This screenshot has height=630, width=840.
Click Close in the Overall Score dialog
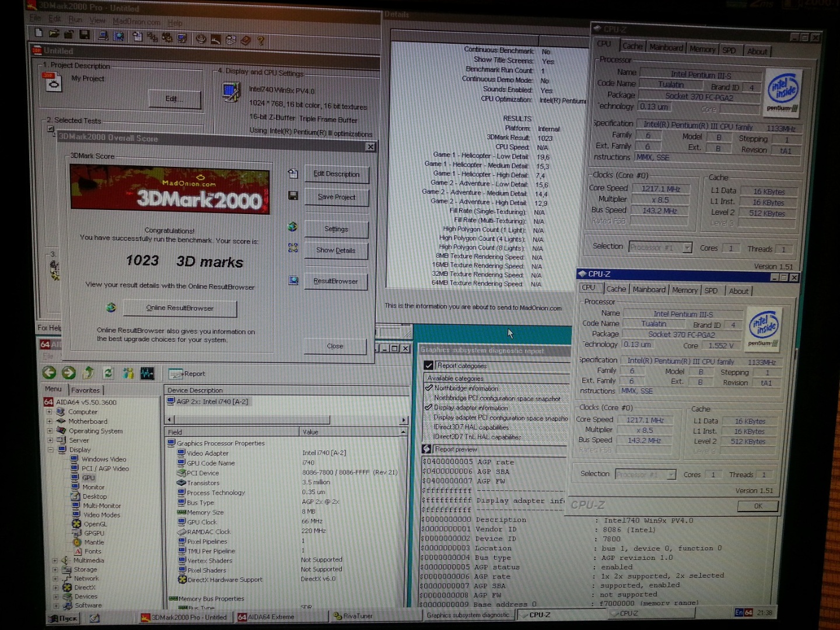335,346
